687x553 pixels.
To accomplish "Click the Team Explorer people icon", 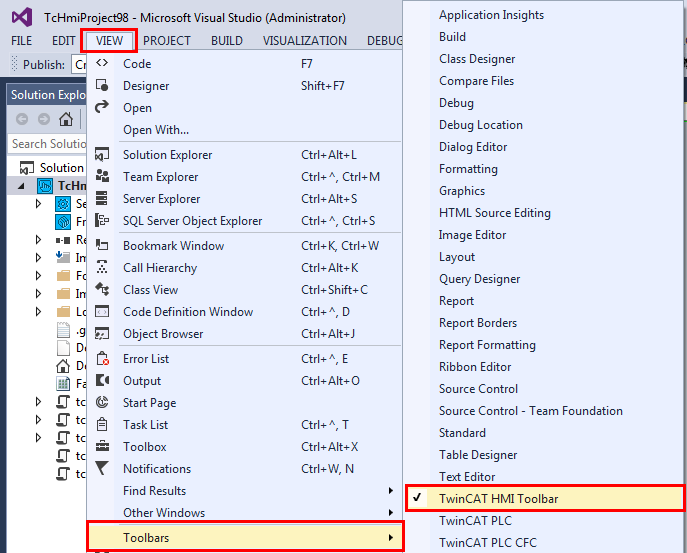I will (102, 176).
